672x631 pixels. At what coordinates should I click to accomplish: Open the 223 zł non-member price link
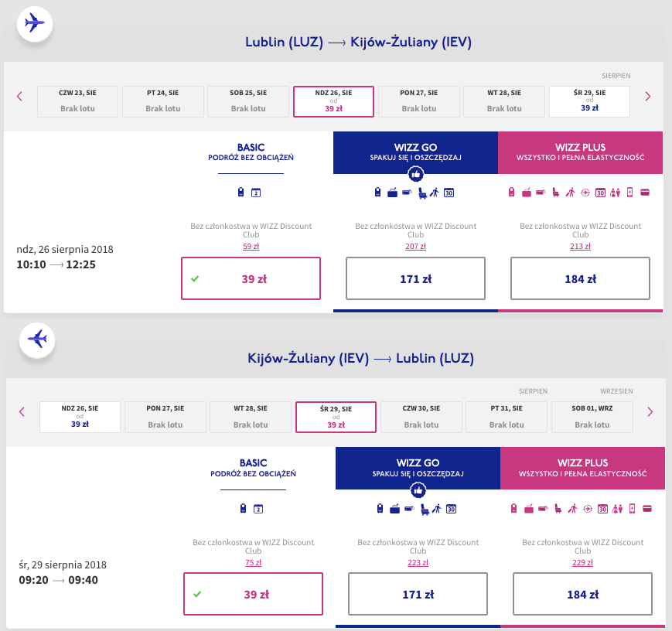coord(418,562)
